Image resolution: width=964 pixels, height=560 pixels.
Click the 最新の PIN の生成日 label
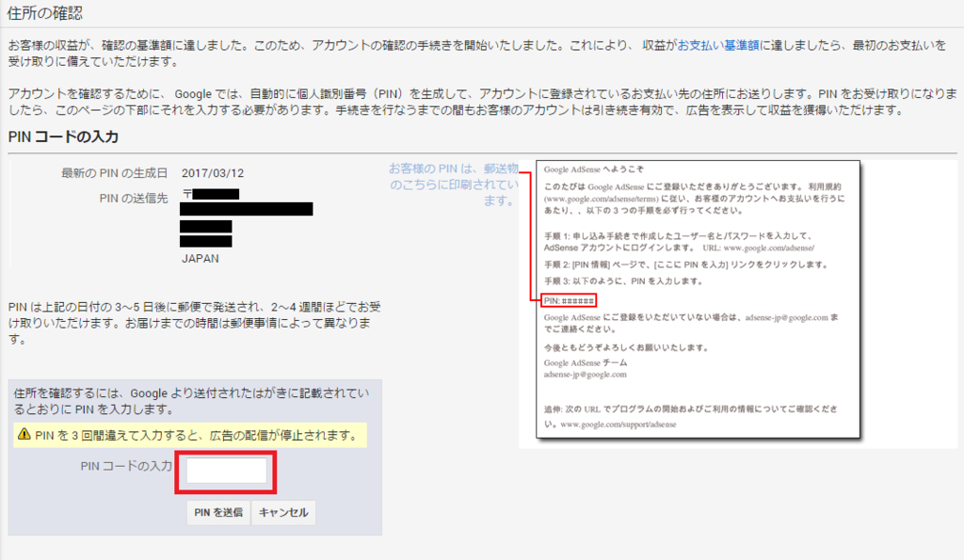114,173
